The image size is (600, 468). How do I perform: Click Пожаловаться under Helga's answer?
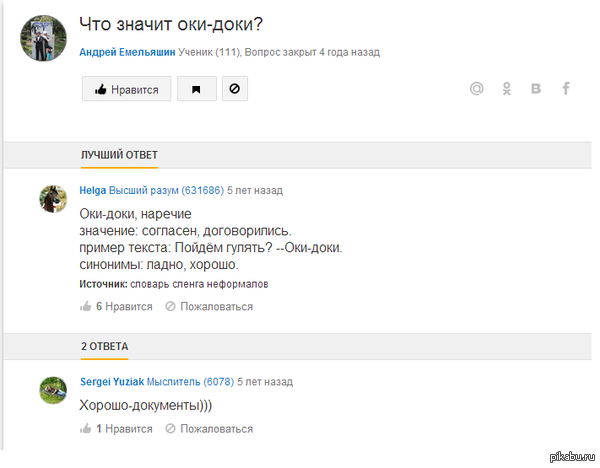coord(217,307)
